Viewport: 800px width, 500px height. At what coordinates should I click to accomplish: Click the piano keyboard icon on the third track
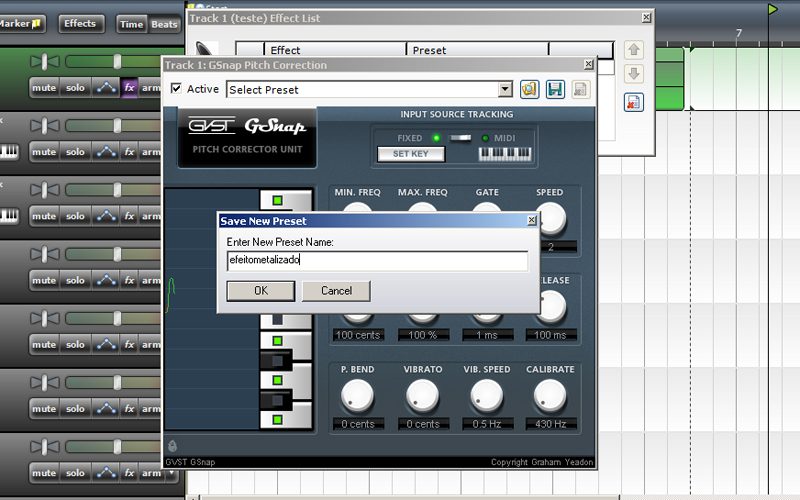[x=9, y=216]
